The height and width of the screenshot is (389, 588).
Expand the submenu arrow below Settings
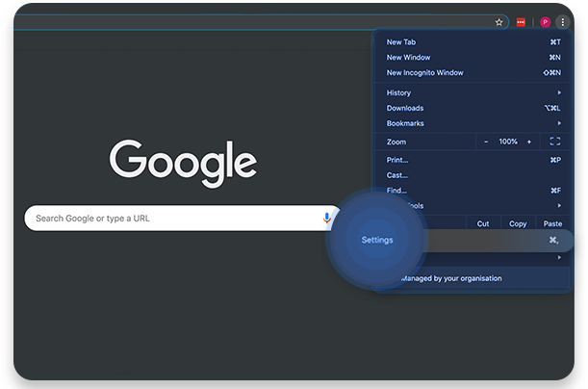[559, 257]
